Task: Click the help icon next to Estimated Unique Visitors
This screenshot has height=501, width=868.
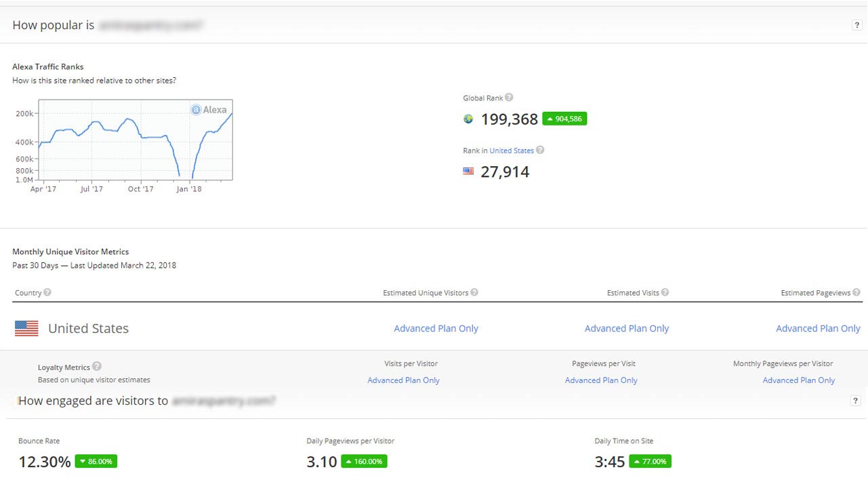Action: (x=474, y=292)
